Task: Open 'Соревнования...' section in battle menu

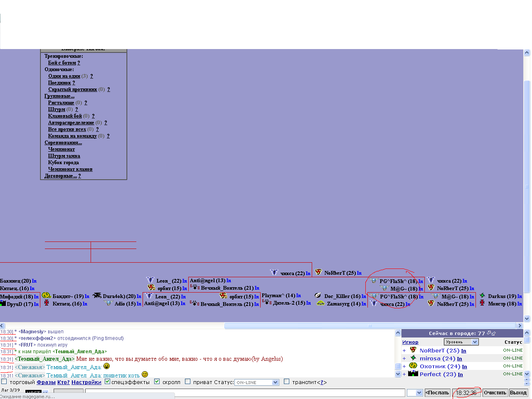Action: click(x=63, y=143)
